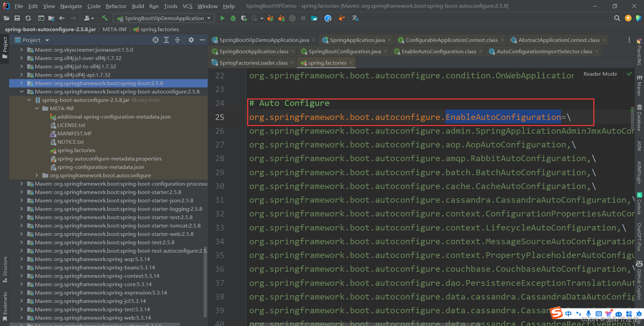Switch to EnableAutoConfiguration.class tab
Viewport: 644px width, 326px height.
439,51
